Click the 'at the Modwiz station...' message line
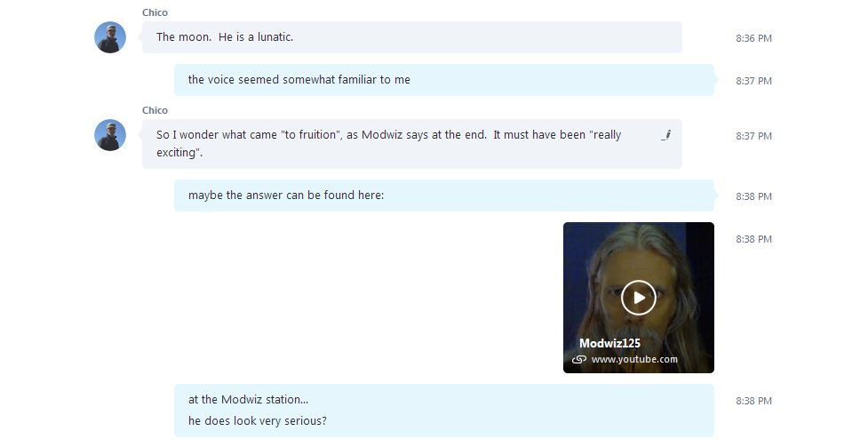The height and width of the screenshot is (447, 868). tap(248, 399)
